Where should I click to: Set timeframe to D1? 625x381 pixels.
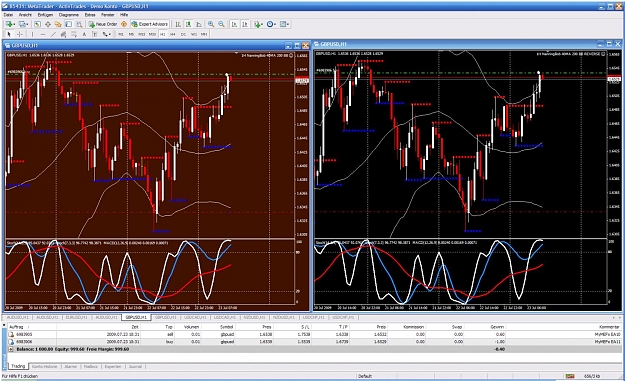183,34
